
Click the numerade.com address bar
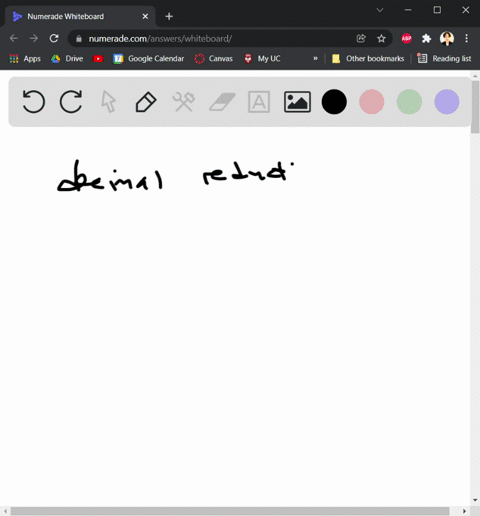point(213,39)
